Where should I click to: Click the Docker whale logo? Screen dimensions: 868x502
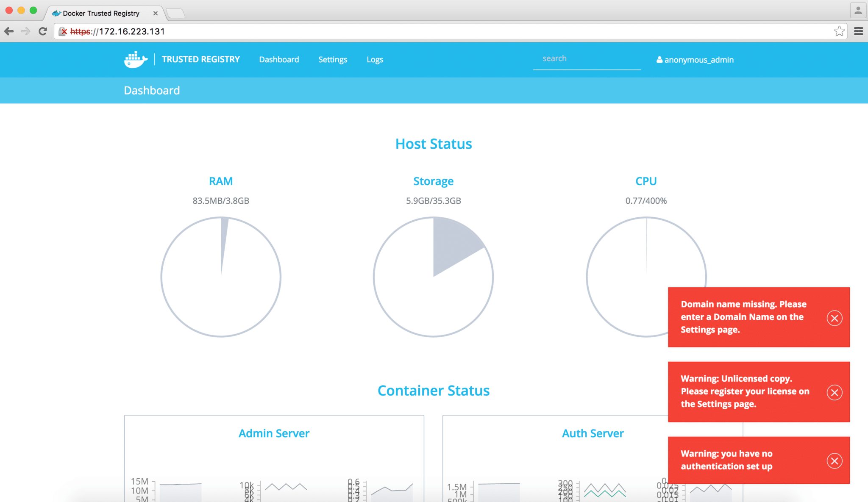pos(136,59)
